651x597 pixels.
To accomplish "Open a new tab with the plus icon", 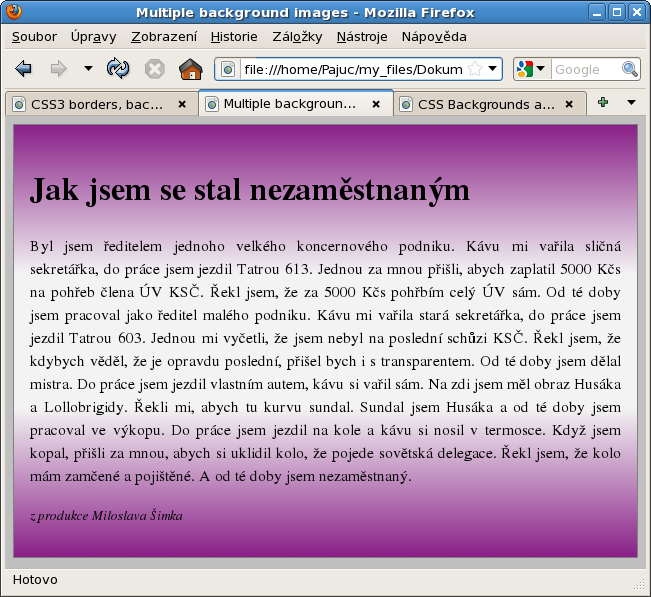I will point(603,102).
